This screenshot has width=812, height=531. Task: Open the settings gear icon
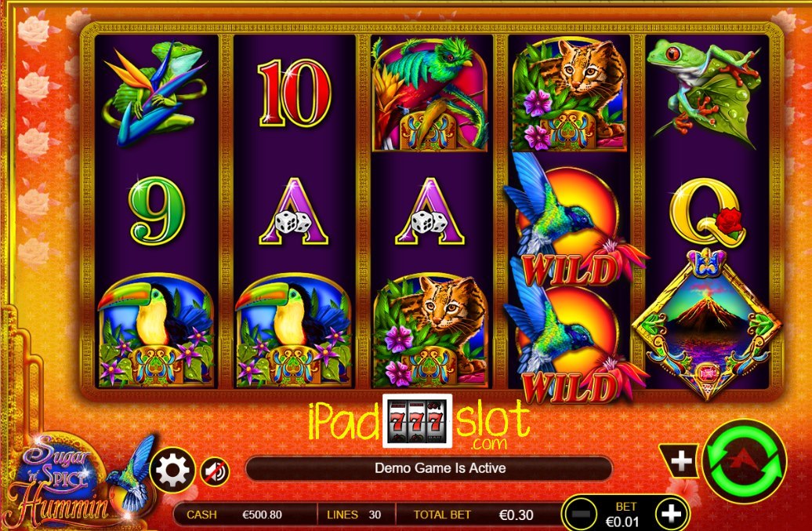(x=172, y=471)
